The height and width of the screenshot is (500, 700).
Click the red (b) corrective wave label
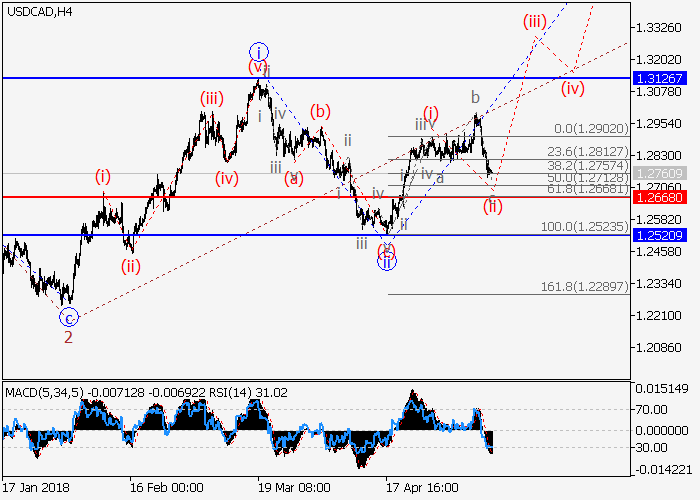tap(320, 111)
